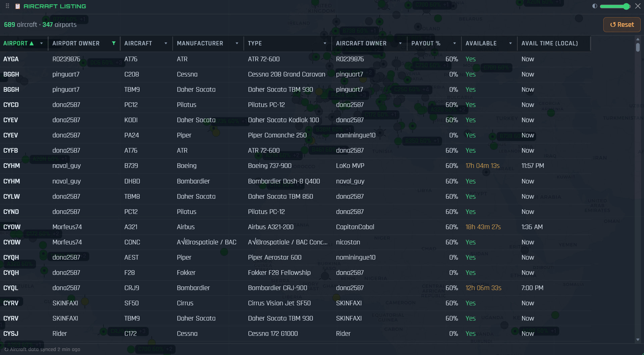The width and height of the screenshot is (644, 355).
Task: Select the Fokker F28 Fellowship cell
Action: tap(279, 273)
